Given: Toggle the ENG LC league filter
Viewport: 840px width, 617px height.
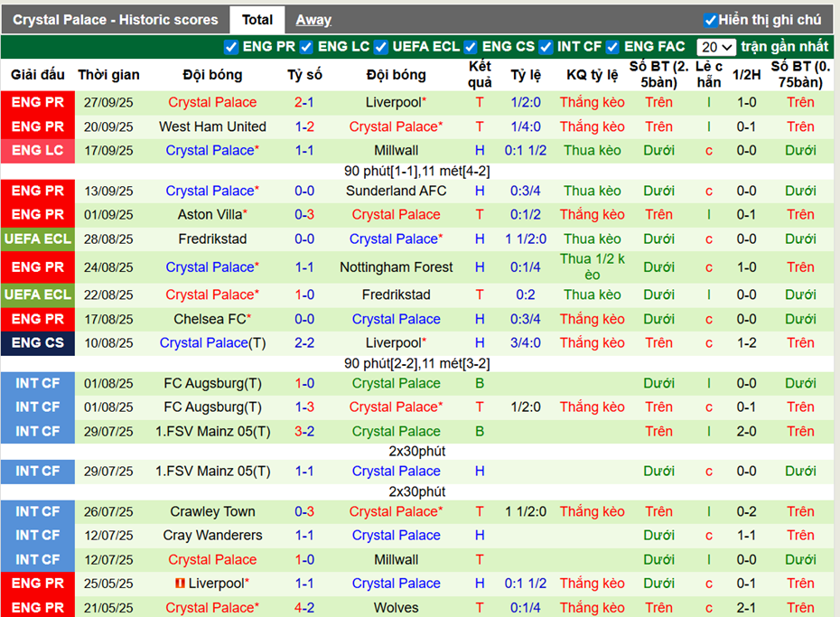Looking at the screenshot, I should pos(306,47).
